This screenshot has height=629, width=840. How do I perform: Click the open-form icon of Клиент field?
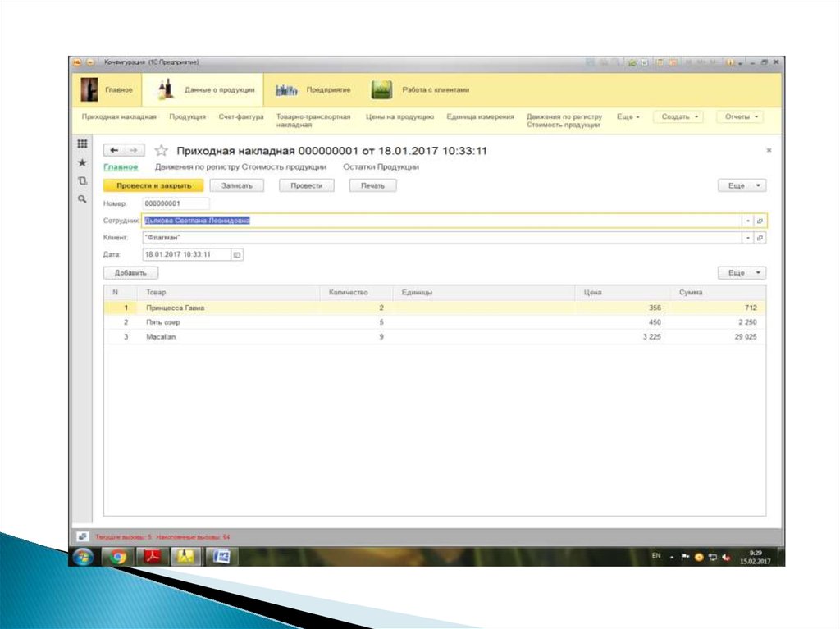coord(760,238)
